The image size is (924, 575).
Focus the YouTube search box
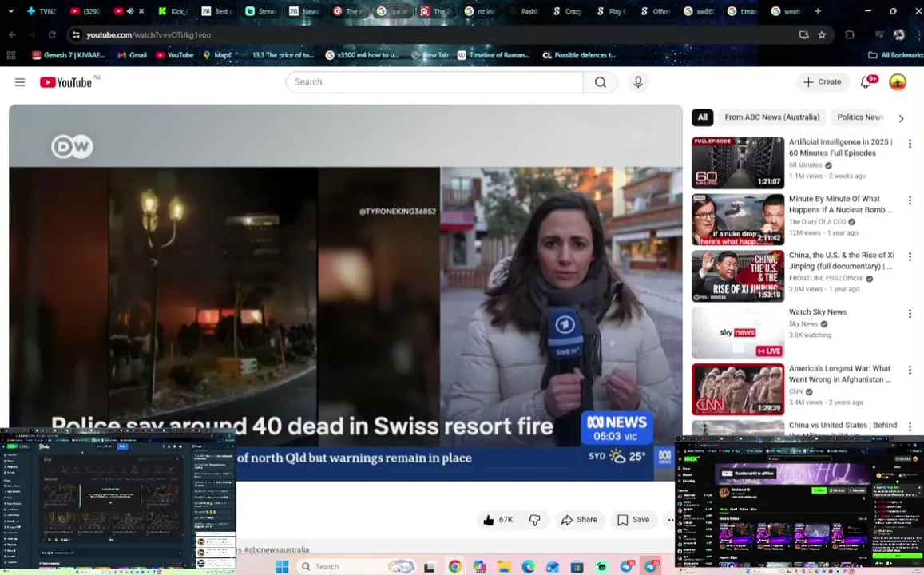pyautogui.click(x=434, y=82)
